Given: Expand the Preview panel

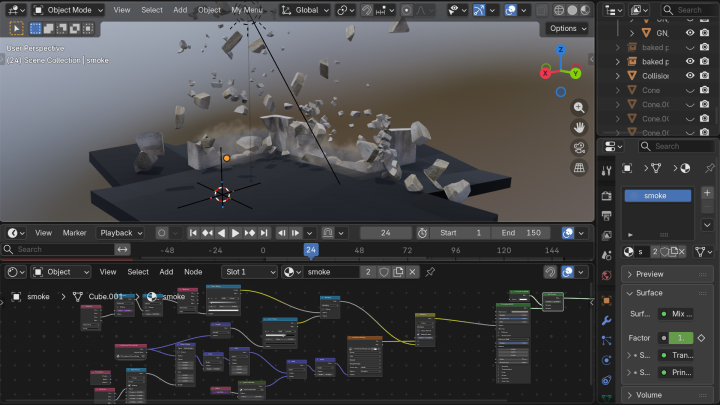Looking at the screenshot, I should click(649, 274).
